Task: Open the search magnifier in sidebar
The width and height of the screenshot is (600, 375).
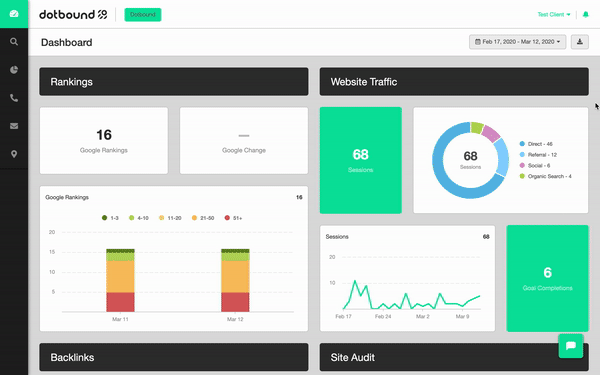Action: coord(14,42)
